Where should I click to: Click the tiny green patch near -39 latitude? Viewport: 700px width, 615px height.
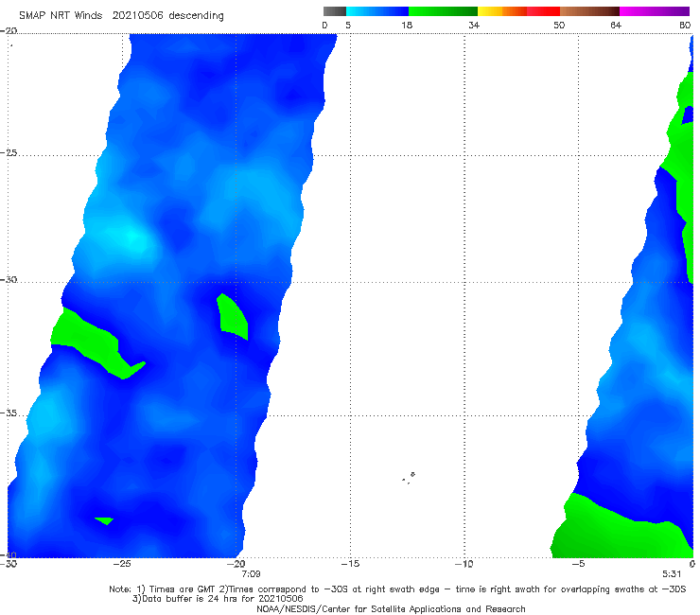(x=104, y=520)
